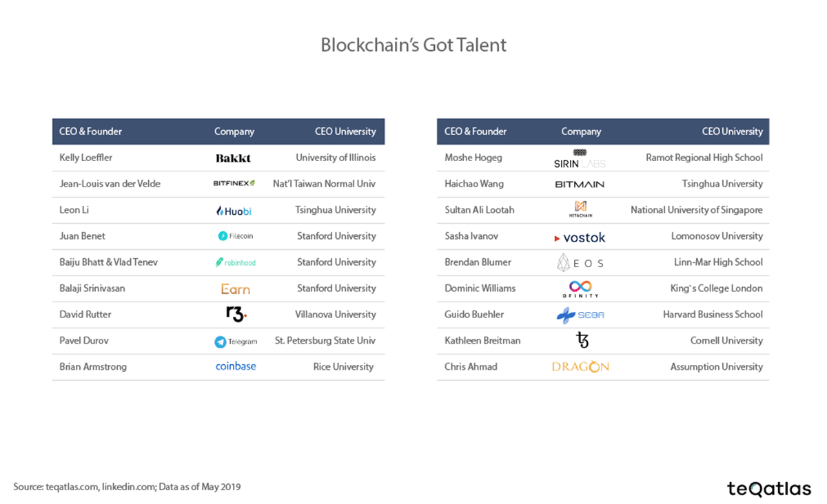Click the Huobi logo icon
The image size is (827, 504).
221,211
